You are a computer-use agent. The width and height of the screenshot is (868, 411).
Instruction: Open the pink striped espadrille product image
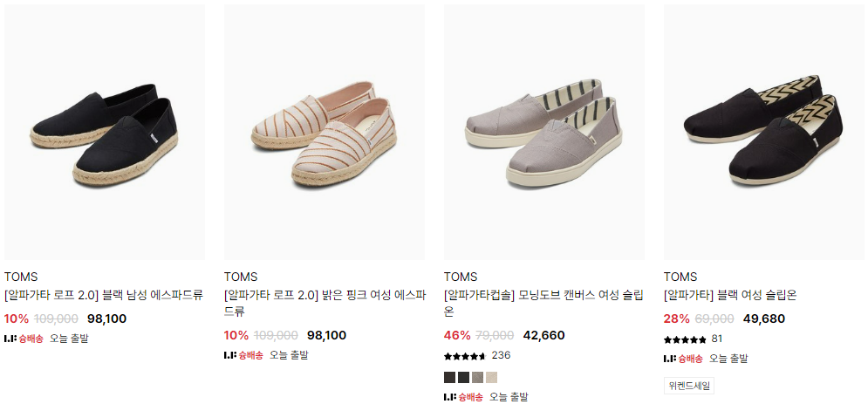[x=325, y=133]
